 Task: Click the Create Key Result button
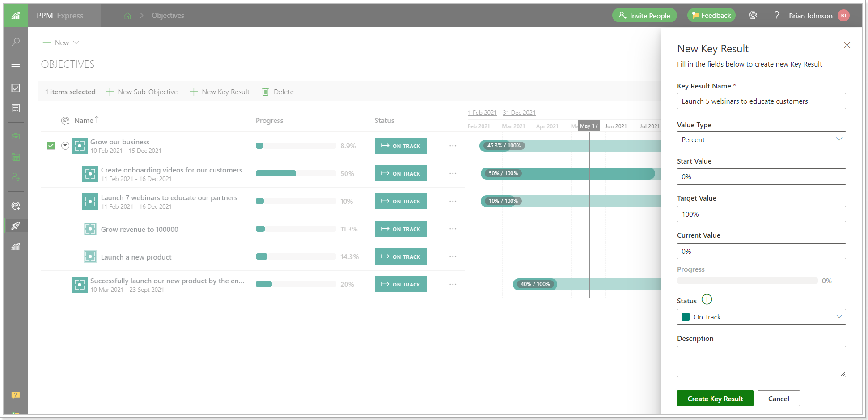point(715,398)
